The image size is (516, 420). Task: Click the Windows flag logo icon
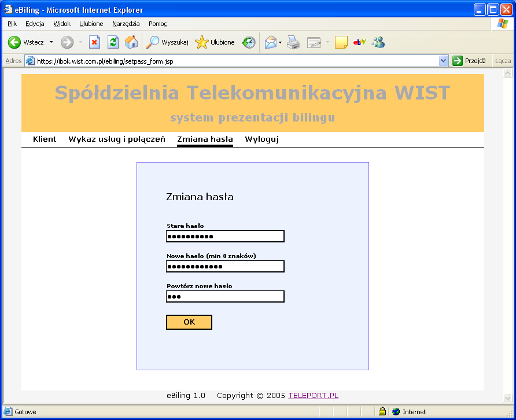(x=503, y=24)
